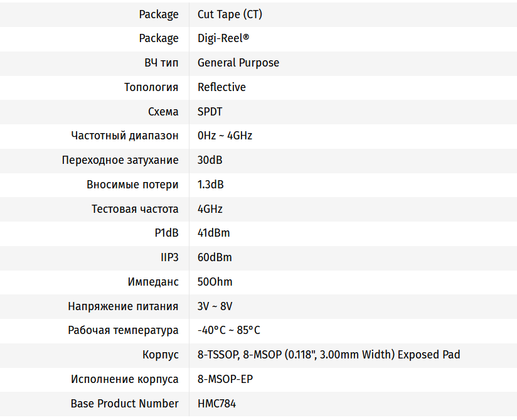Click the "Digi-Reel®" package value
The width and height of the screenshot is (517, 420).
pos(223,38)
